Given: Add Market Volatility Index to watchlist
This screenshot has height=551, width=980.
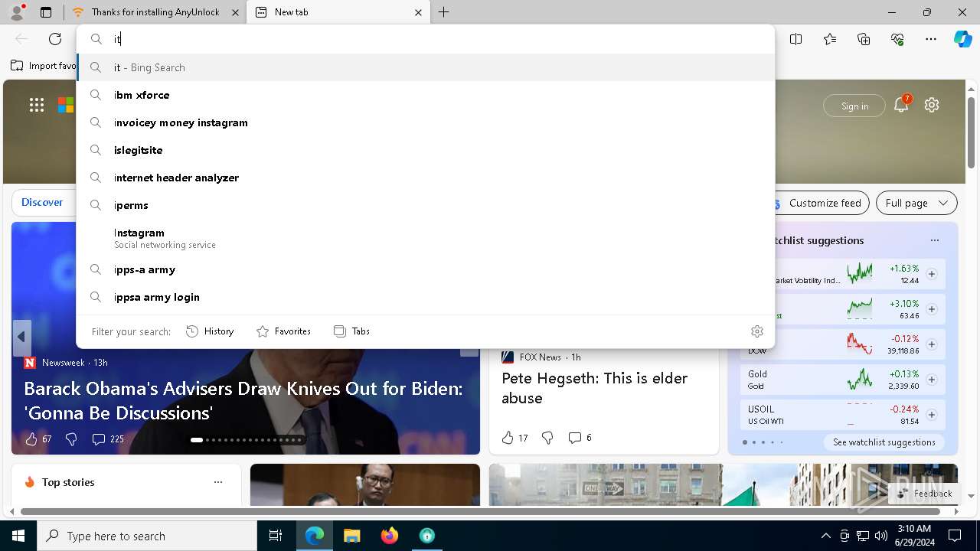Looking at the screenshot, I should coord(932,274).
